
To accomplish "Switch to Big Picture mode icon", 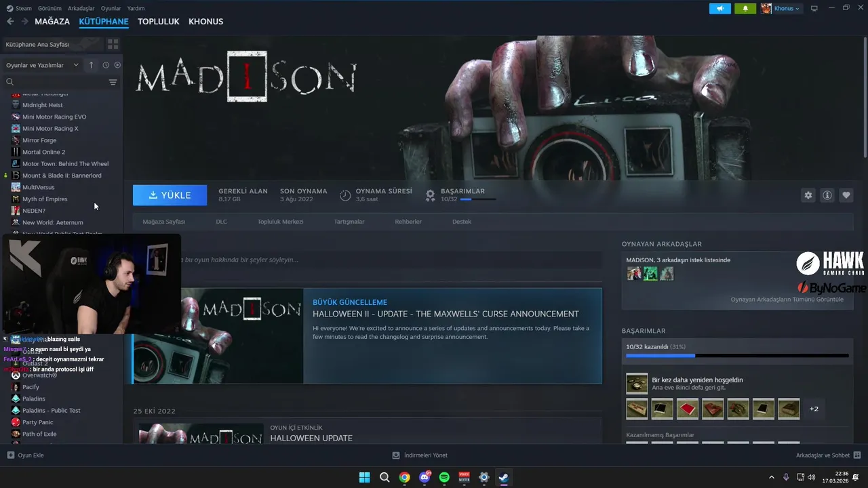I will point(814,8).
